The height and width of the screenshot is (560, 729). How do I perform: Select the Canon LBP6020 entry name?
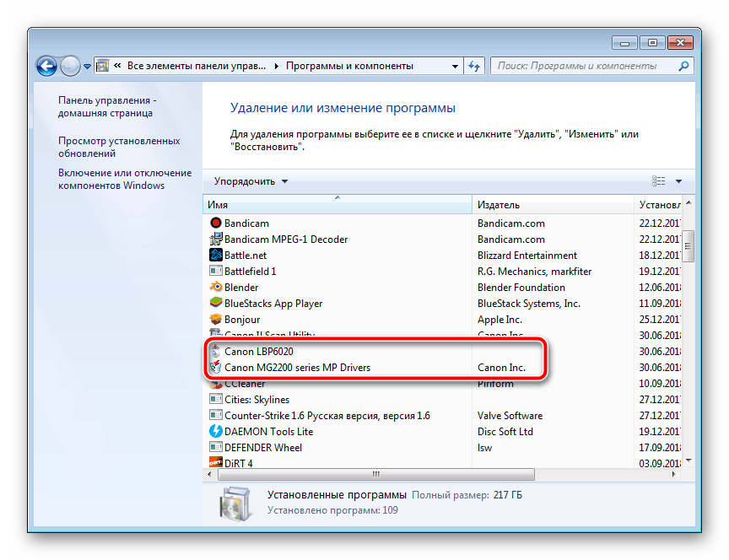click(x=259, y=352)
